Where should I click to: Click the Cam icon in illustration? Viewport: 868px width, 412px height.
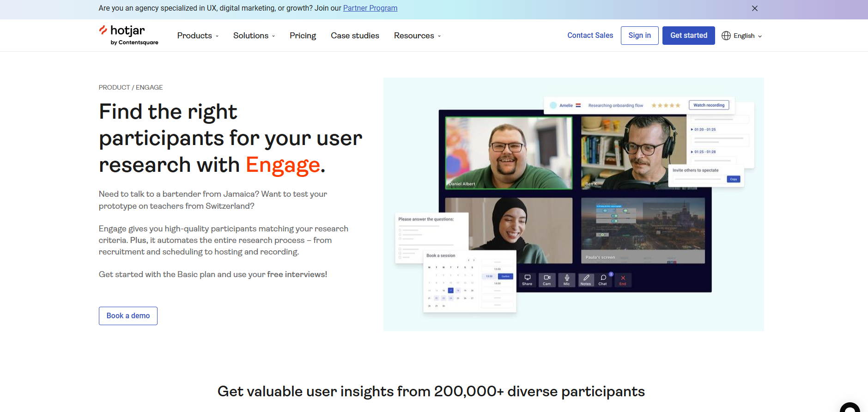(x=547, y=280)
